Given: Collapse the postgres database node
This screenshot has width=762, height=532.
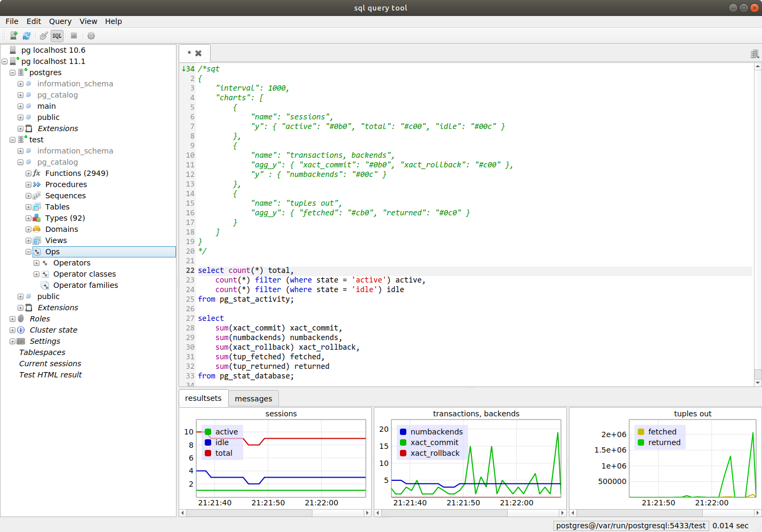Looking at the screenshot, I should click(12, 72).
